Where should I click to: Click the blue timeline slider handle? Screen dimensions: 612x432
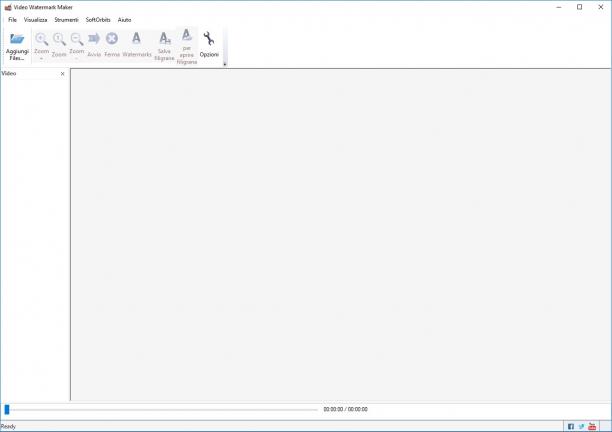[x=7, y=409]
